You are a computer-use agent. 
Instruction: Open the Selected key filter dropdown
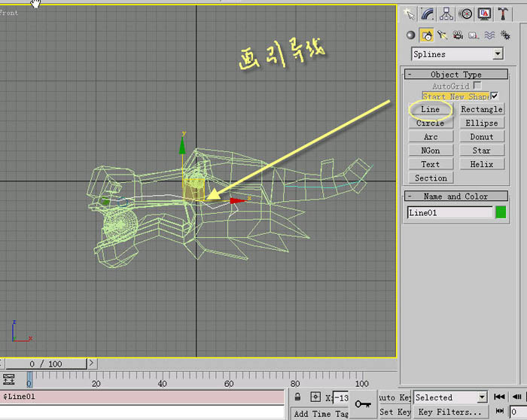pyautogui.click(x=450, y=397)
